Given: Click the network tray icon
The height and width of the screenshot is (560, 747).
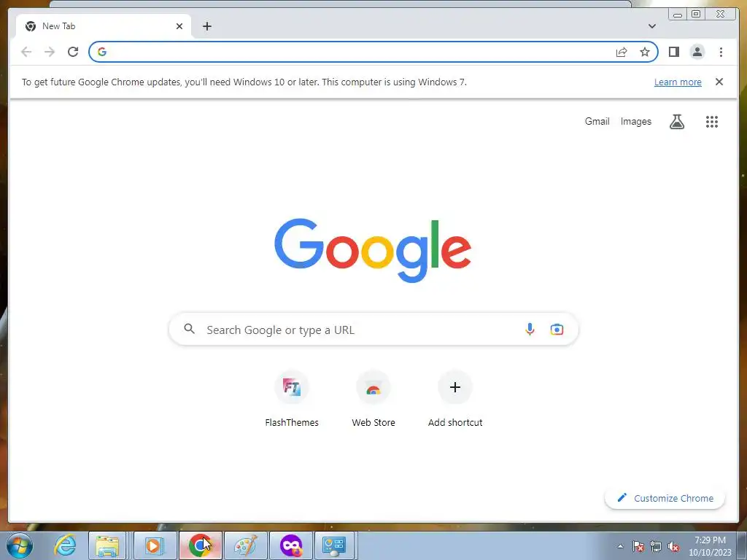Looking at the screenshot, I should (656, 546).
